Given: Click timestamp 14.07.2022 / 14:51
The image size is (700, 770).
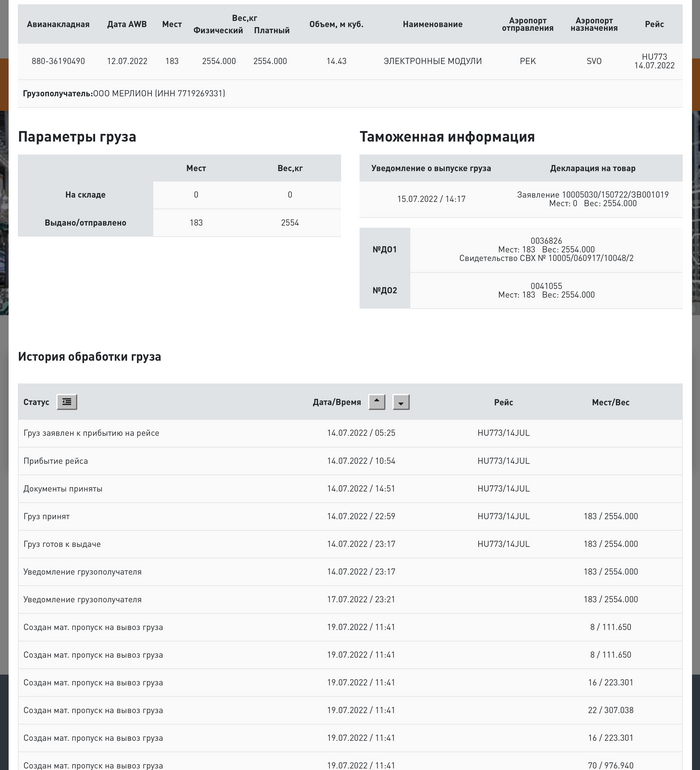Looking at the screenshot, I should coord(361,489).
